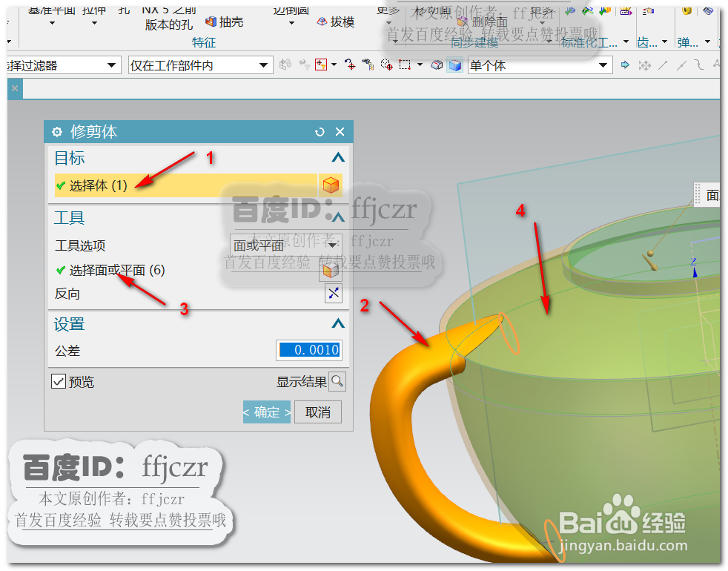
Task: Close the document tab with the x button
Action: click(x=15, y=88)
